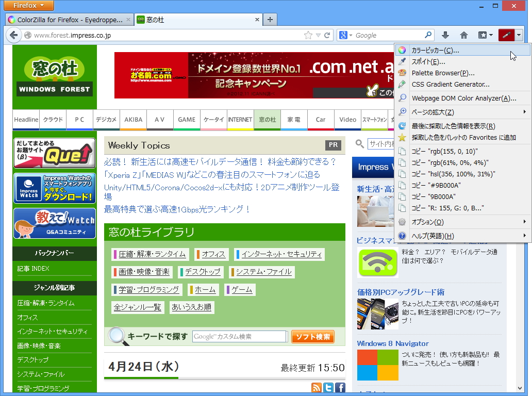This screenshot has height=396, width=532.
Task: Click the Bookmarks icon next to Home
Action: [483, 35]
